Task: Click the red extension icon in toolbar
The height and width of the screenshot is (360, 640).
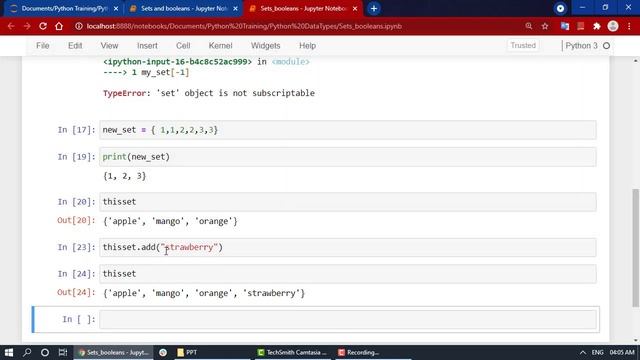Action: tap(581, 26)
